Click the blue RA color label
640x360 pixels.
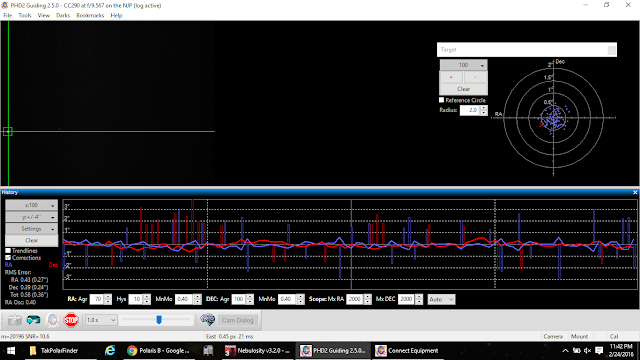pos(9,265)
